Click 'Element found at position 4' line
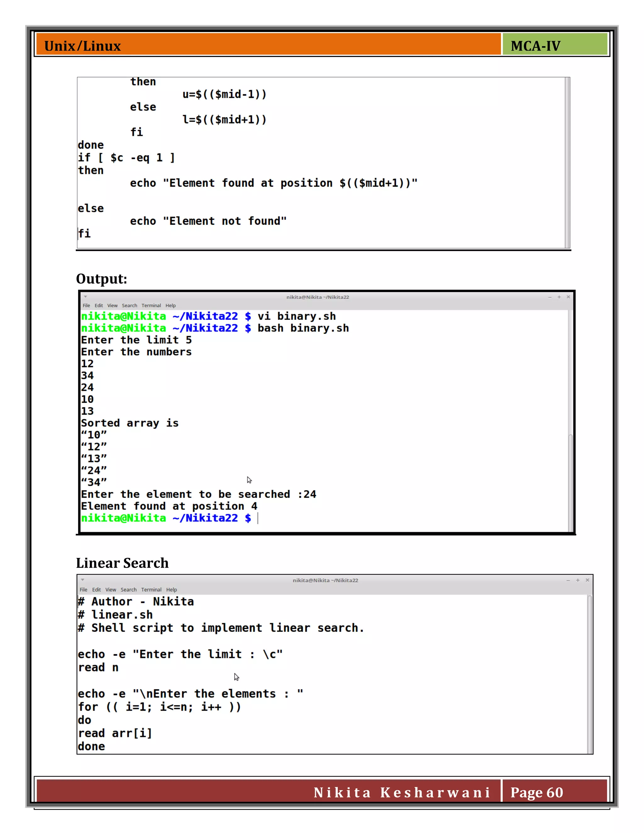 [169, 506]
